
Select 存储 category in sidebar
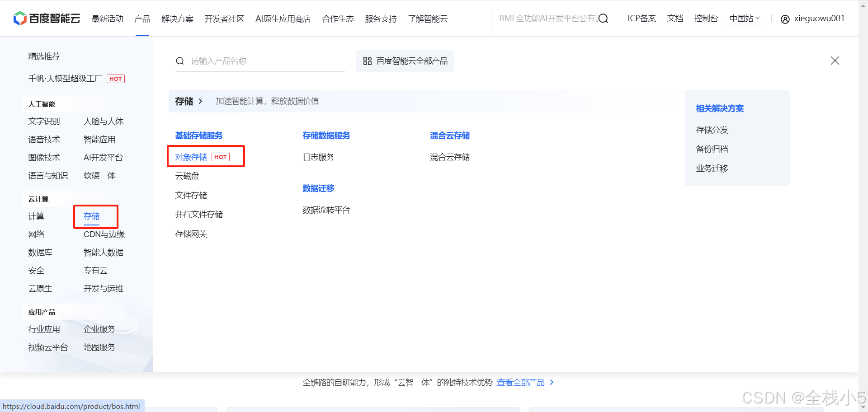click(x=92, y=216)
